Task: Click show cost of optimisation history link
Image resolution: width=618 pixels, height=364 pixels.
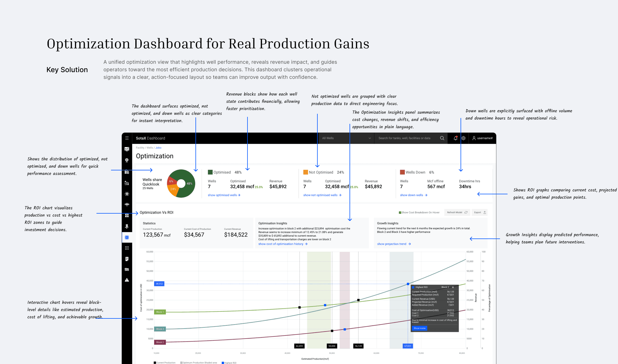Action: [283, 244]
